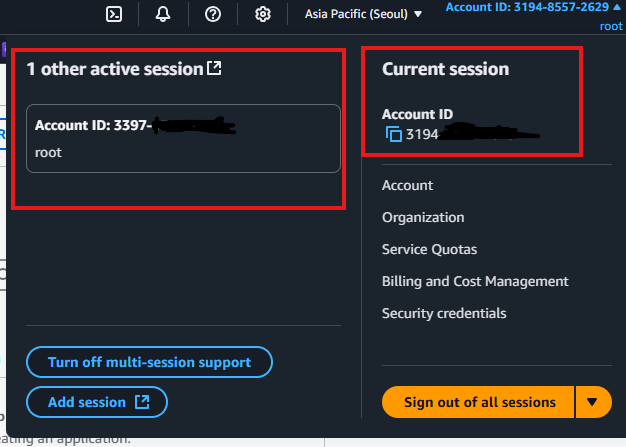This screenshot has width=626, height=447.
Task: Click the external link icon beside active session heading
Action: [214, 69]
